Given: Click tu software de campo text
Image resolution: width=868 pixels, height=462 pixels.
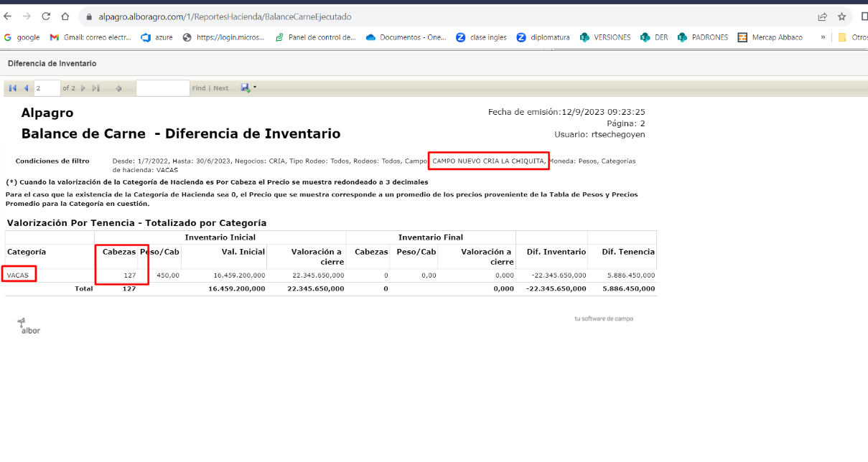Looking at the screenshot, I should (604, 319).
